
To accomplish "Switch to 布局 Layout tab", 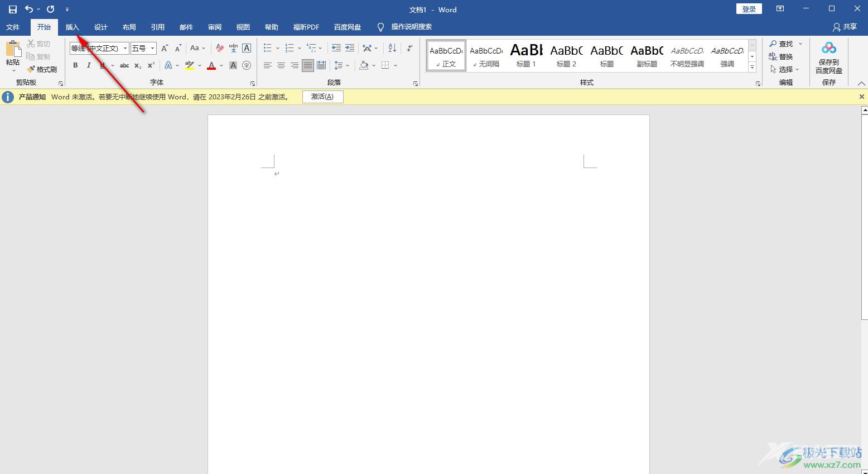I will 129,27.
